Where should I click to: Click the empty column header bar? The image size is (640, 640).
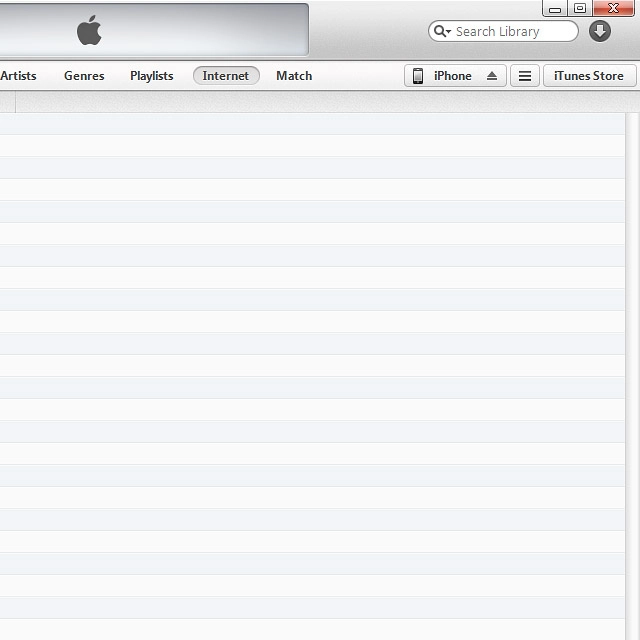tap(320, 102)
